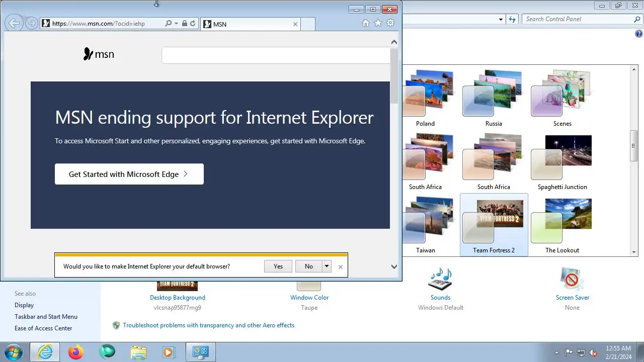The width and height of the screenshot is (644, 362).
Task: Select the Taiwan theme
Action: coord(425,225)
